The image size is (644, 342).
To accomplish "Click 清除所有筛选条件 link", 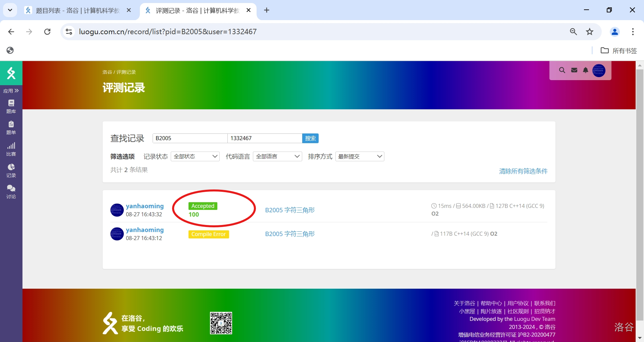I will [523, 171].
